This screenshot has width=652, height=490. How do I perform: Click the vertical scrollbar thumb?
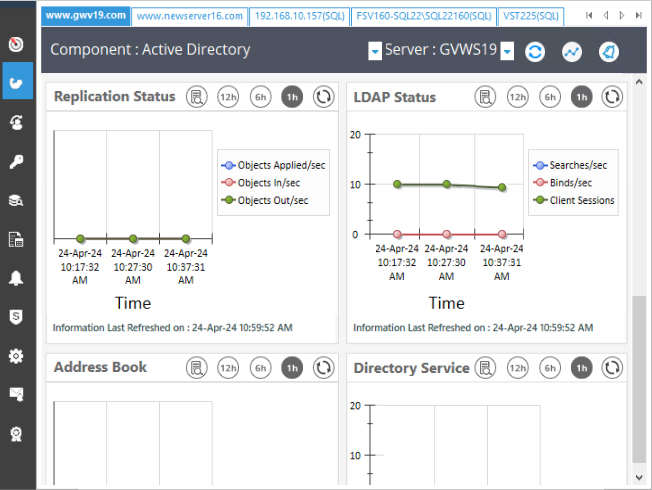pos(639,379)
